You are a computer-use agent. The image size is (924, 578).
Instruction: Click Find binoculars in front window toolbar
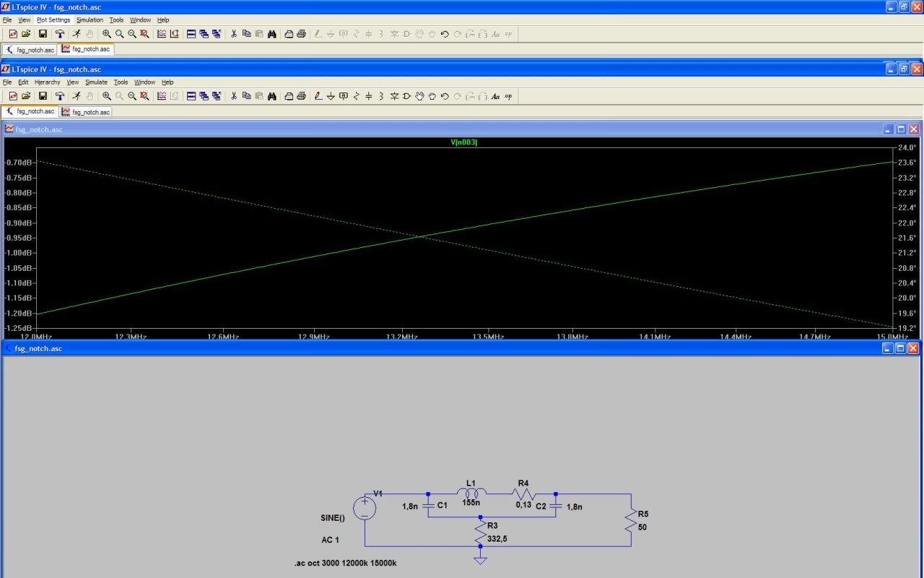[271, 96]
